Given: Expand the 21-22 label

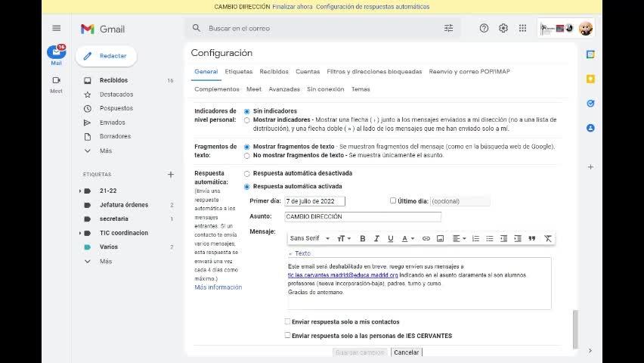Looking at the screenshot, I should click(80, 191).
